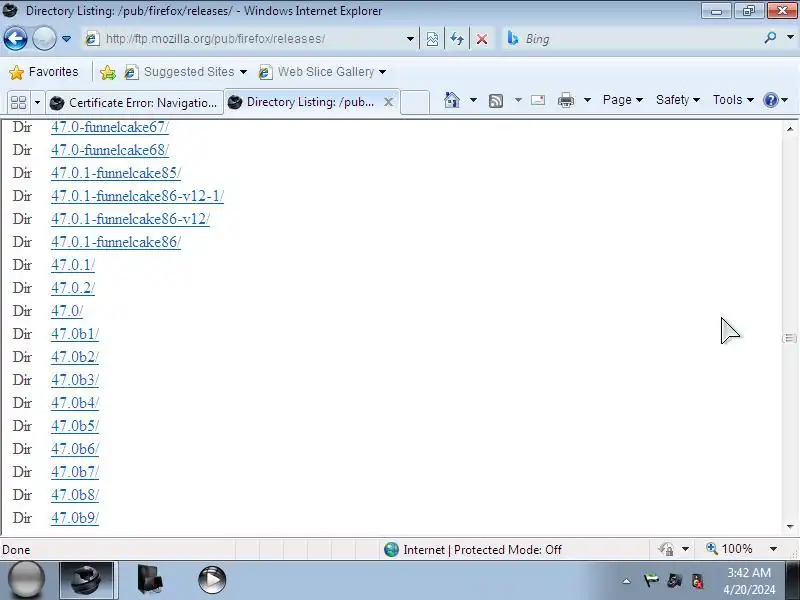Click the Print icon
The height and width of the screenshot is (600, 800).
[x=565, y=100]
